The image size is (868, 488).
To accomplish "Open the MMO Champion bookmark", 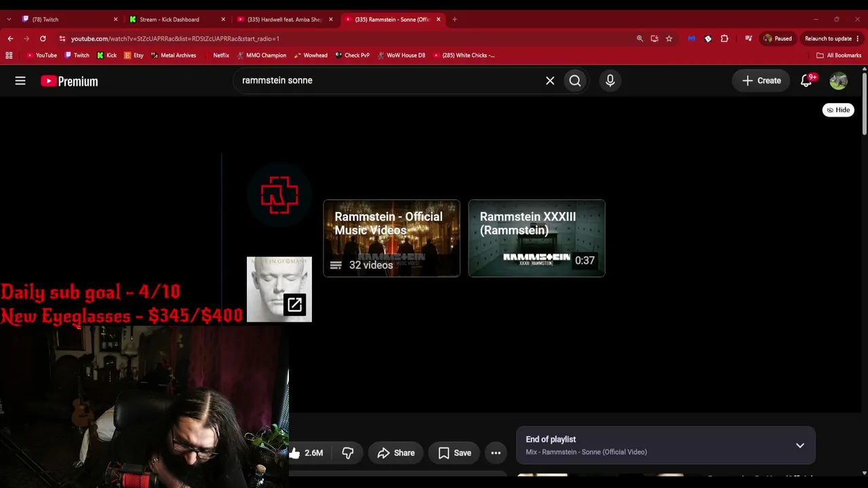I will [261, 56].
